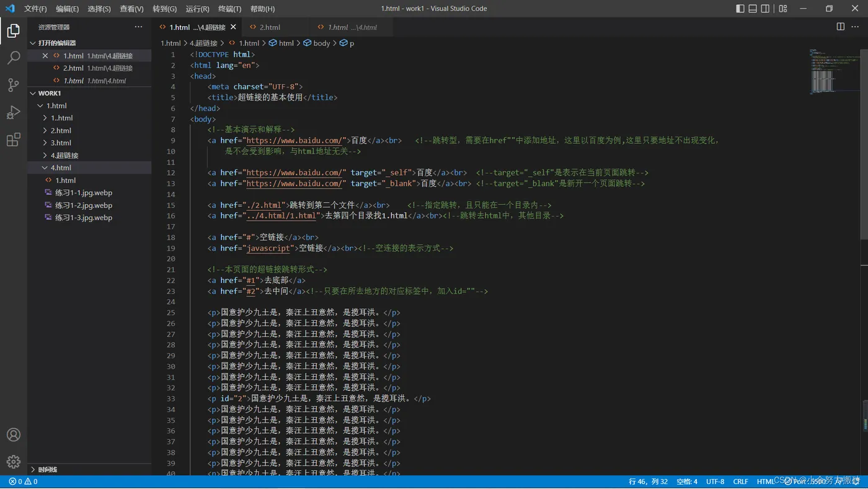
Task: Click errors and warnings status bar indicator
Action: (x=23, y=482)
